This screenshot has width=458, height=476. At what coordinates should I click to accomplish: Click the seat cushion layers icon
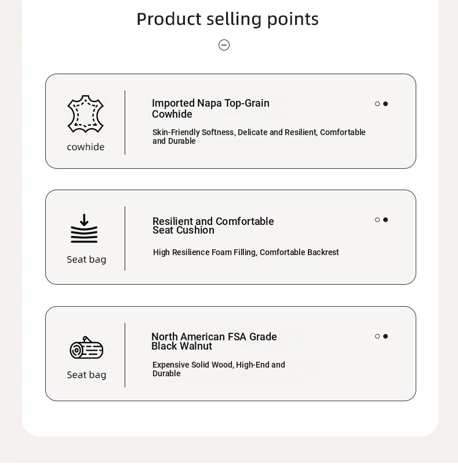[85, 228]
